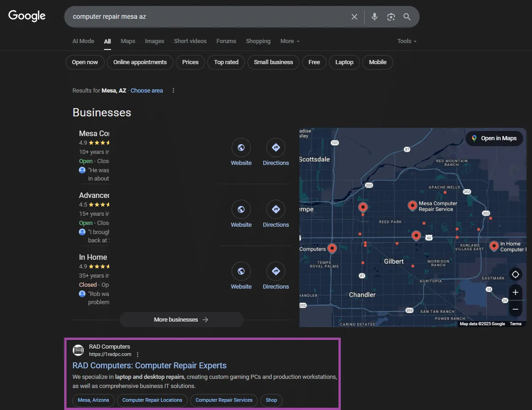Click the https://1radpc.com URL text
This screenshot has width=532, height=410.
pos(110,355)
